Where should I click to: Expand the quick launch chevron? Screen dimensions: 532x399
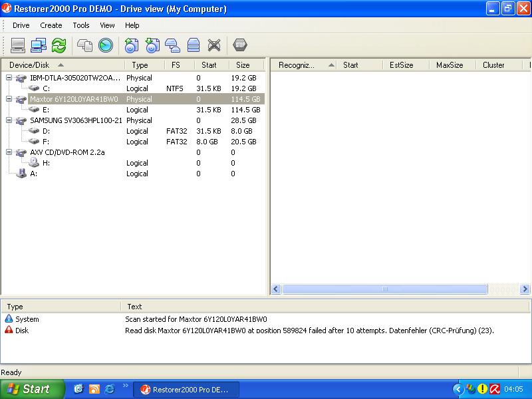tap(126, 385)
